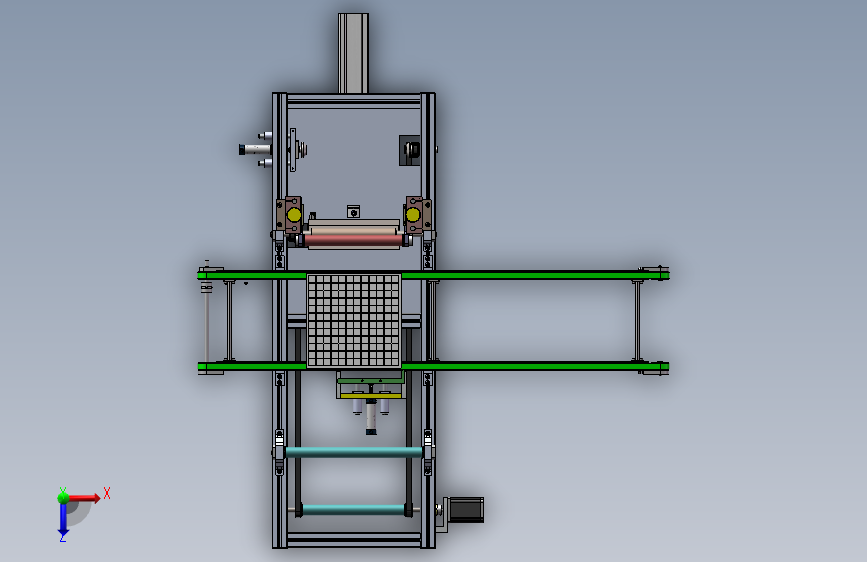The height and width of the screenshot is (562, 867).
Task: Select the pneumatic cylinder left of frame
Action: (255, 149)
